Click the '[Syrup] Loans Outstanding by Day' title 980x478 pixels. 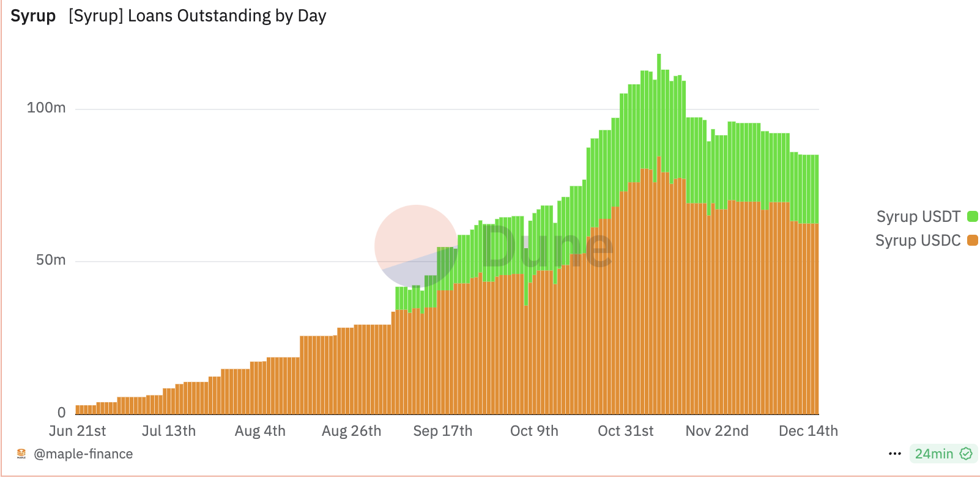197,16
